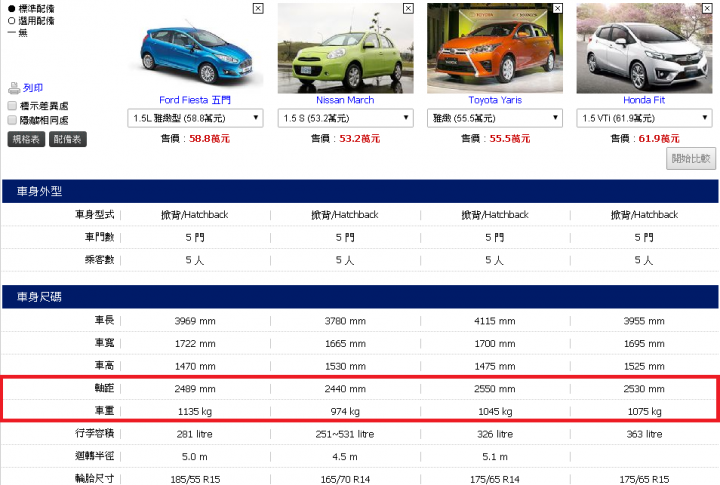
Task: Open the Toyota Yaris link
Action: (x=495, y=100)
